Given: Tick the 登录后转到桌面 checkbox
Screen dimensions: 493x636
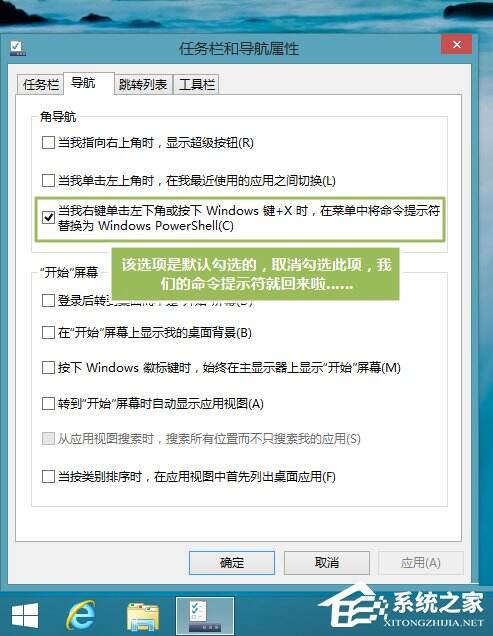Looking at the screenshot, I should tap(48, 301).
